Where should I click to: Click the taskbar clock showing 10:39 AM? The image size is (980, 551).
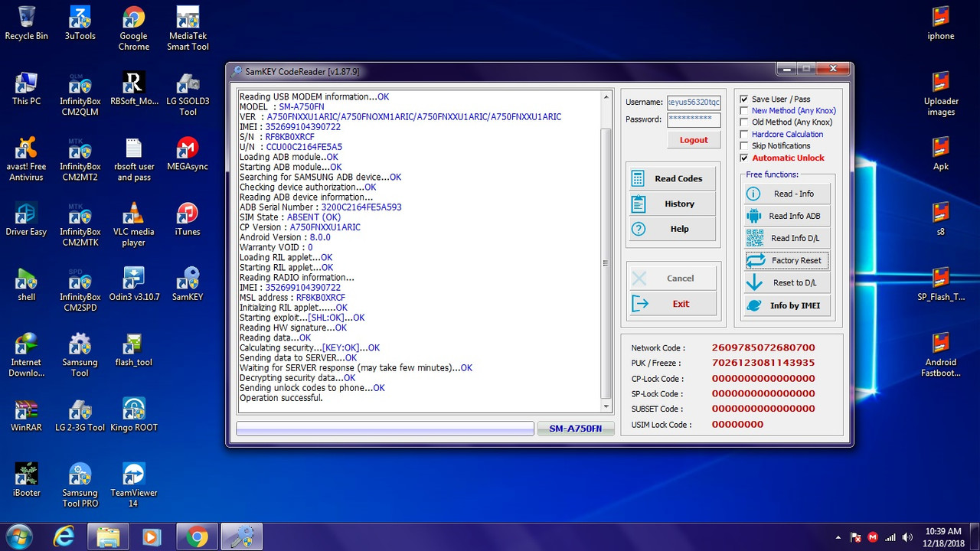click(943, 536)
